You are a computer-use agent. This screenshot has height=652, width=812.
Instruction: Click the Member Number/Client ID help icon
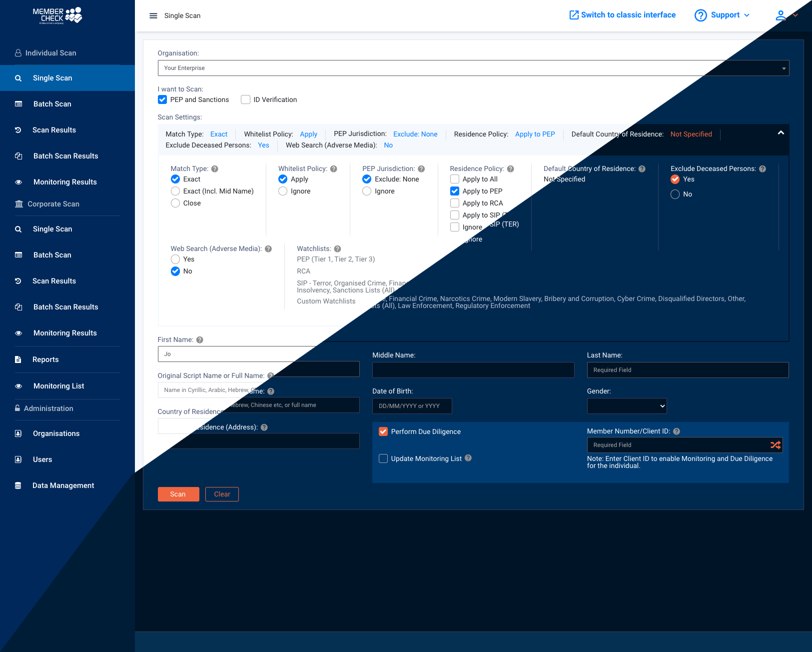tap(677, 431)
